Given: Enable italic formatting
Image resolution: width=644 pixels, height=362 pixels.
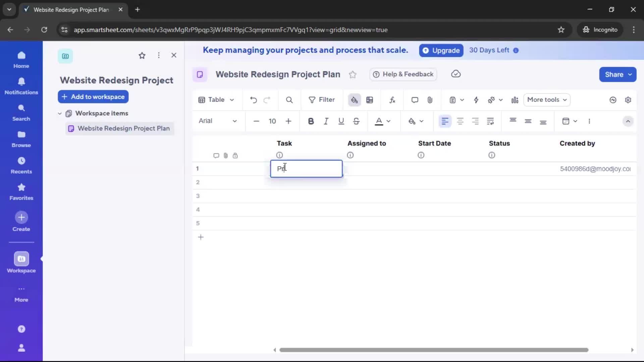Looking at the screenshot, I should pos(326,121).
